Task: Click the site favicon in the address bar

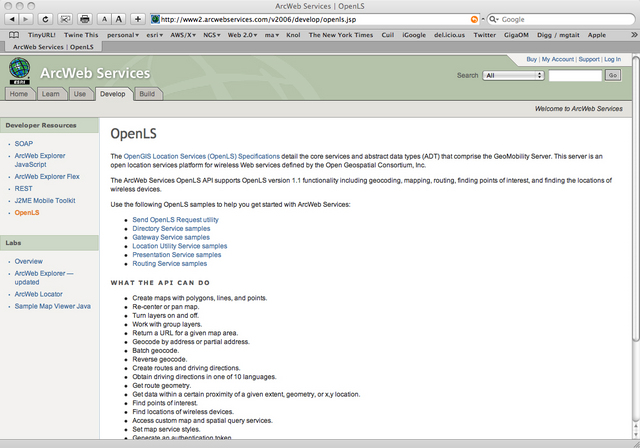Action: [x=155, y=19]
